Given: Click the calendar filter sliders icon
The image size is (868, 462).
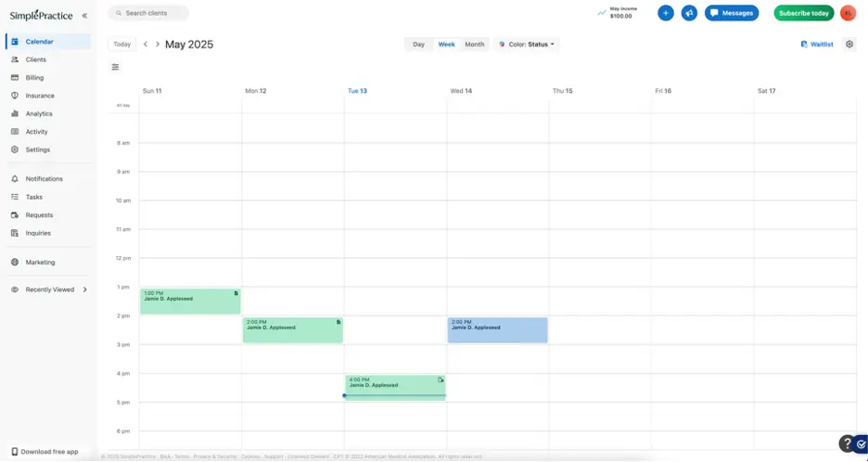Looking at the screenshot, I should pos(115,67).
